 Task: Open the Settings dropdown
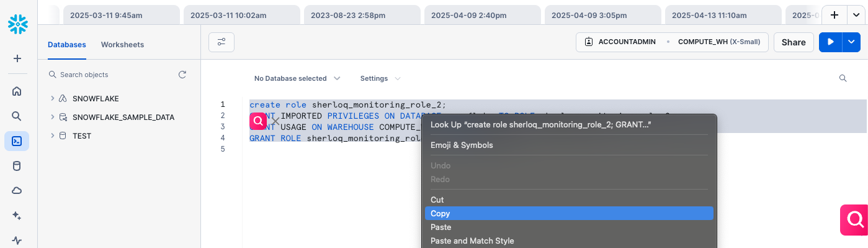[380, 78]
